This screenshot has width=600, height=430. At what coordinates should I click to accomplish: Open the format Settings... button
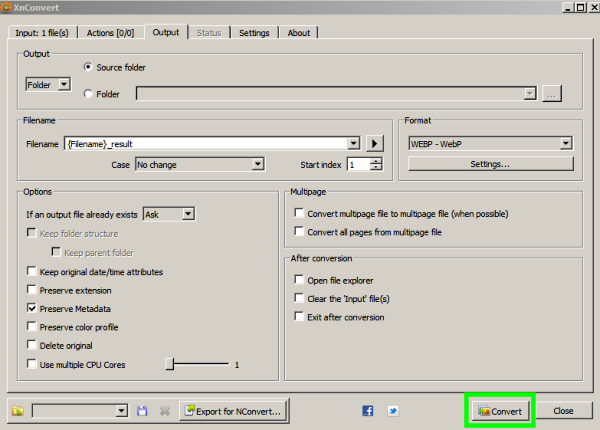491,164
